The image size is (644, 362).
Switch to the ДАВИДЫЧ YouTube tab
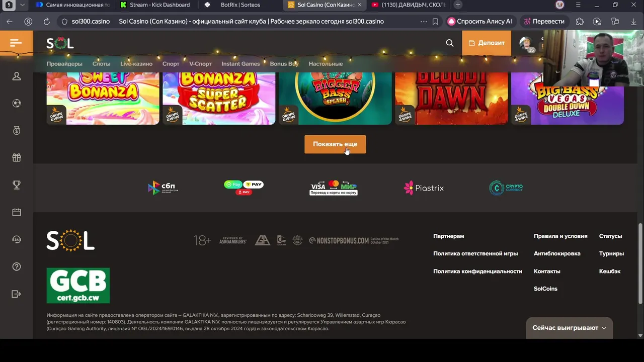408,5
